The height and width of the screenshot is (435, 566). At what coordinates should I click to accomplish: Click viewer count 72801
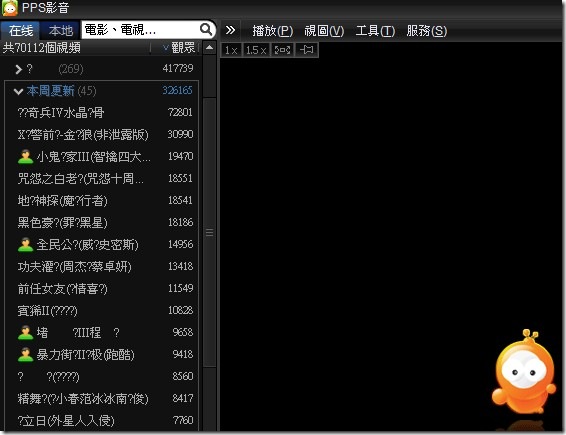(180, 112)
